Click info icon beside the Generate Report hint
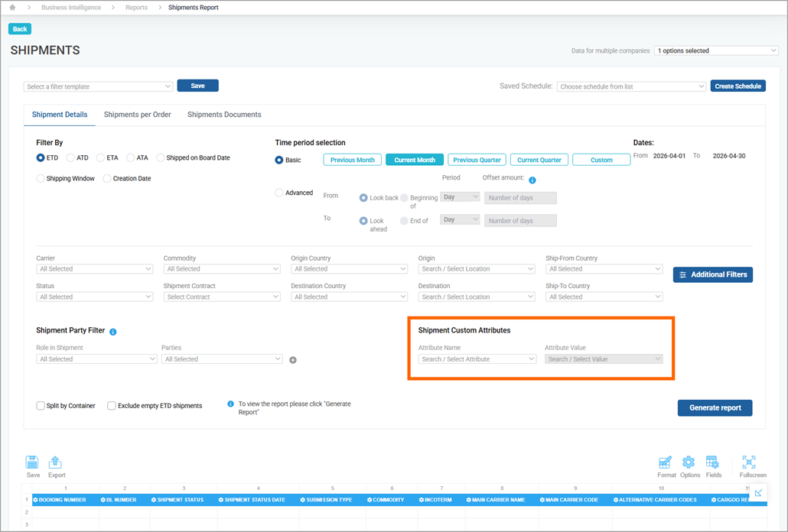788x532 pixels. coord(231,404)
